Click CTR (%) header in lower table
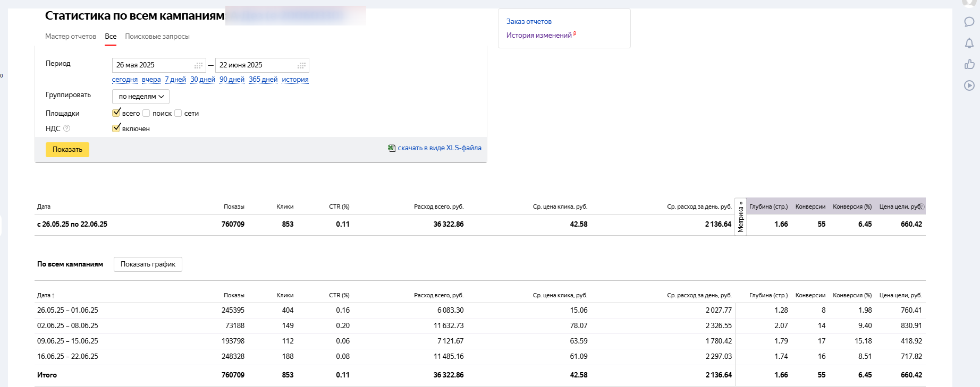 [x=339, y=295]
